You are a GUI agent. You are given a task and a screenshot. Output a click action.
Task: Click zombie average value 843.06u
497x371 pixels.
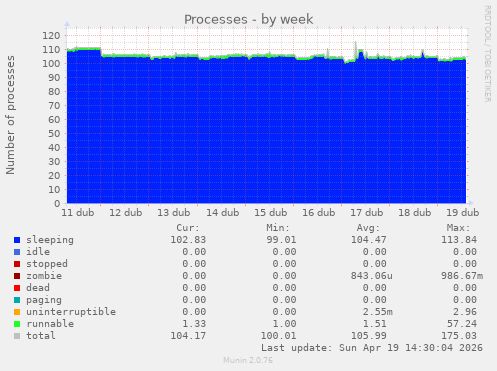(x=372, y=276)
